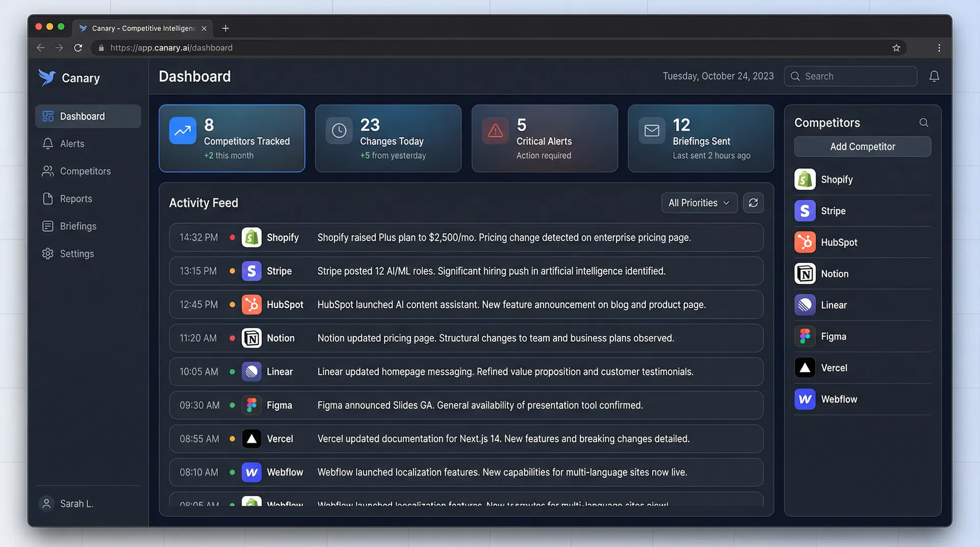Open the Competitors section from sidebar

[85, 171]
